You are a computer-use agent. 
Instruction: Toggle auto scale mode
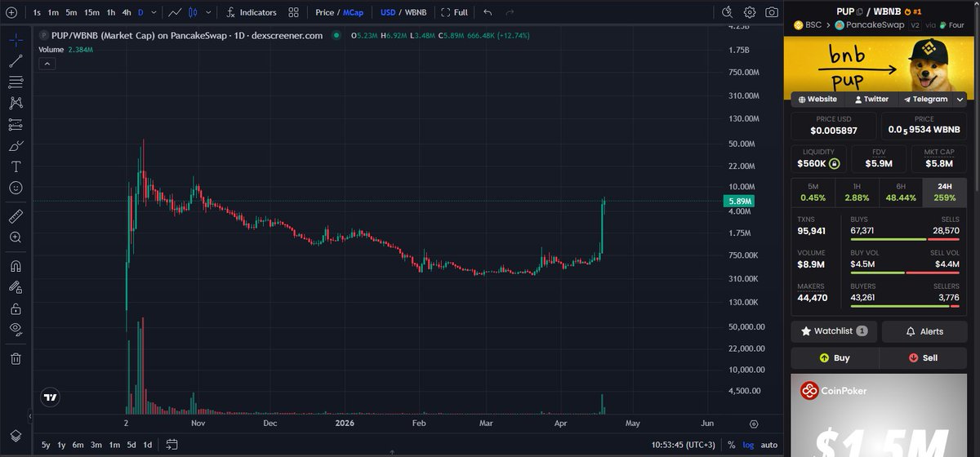(768, 445)
